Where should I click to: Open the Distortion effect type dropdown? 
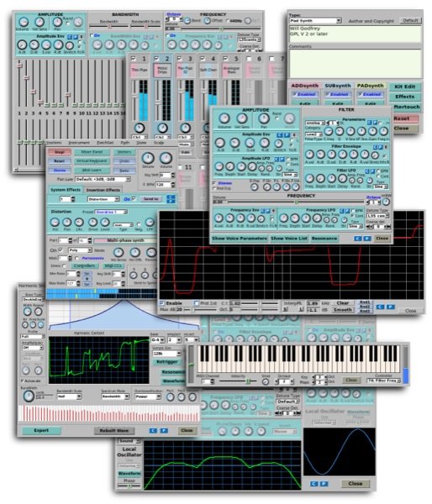point(103,199)
